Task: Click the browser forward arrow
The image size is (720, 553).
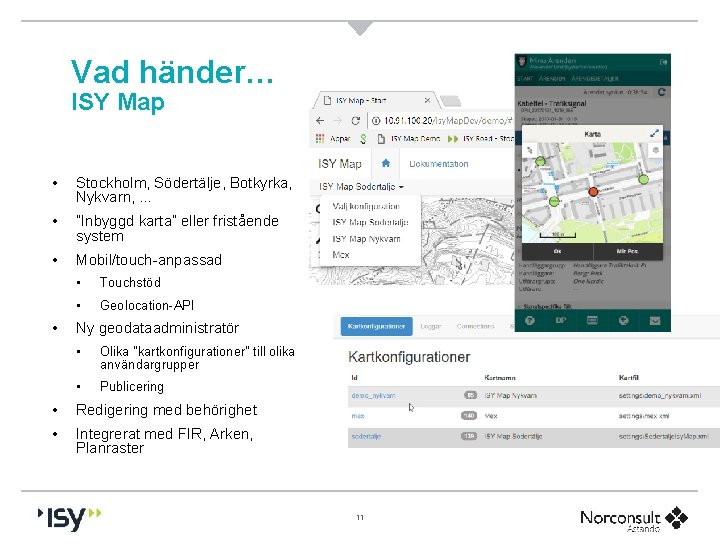Action: coord(338,120)
